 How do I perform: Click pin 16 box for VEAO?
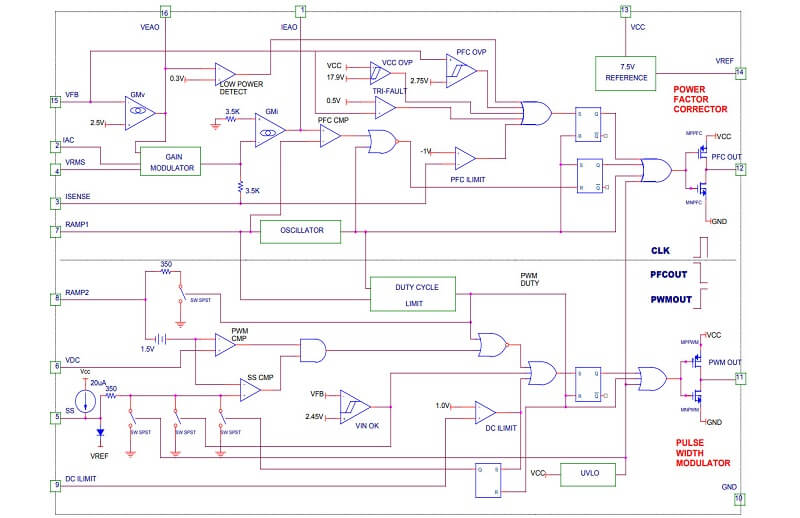pyautogui.click(x=165, y=12)
